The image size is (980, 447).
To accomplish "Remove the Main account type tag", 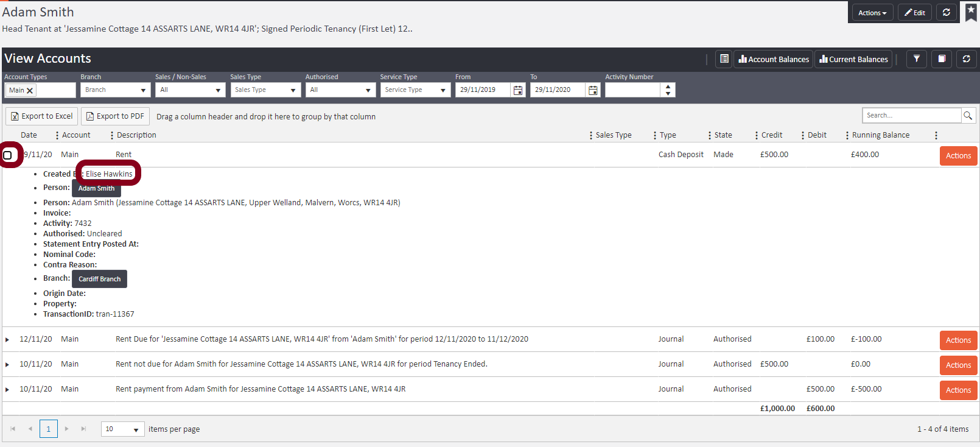I will [x=30, y=91].
